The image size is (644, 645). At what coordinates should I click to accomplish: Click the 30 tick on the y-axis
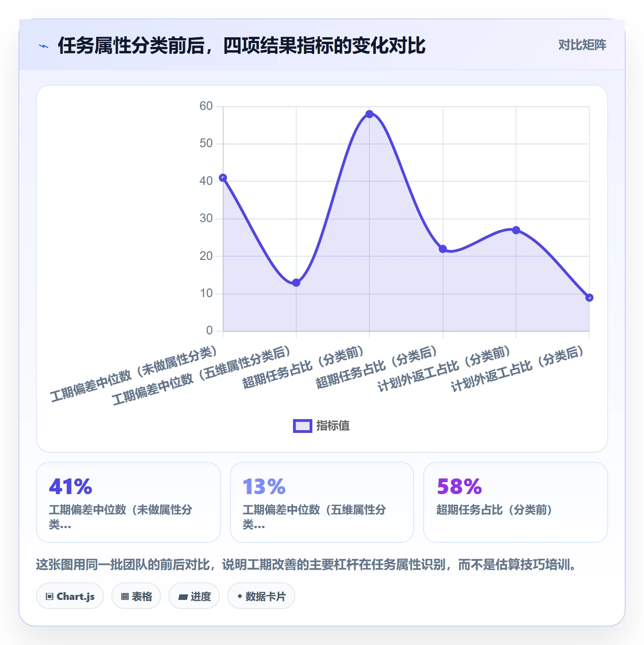(206, 219)
